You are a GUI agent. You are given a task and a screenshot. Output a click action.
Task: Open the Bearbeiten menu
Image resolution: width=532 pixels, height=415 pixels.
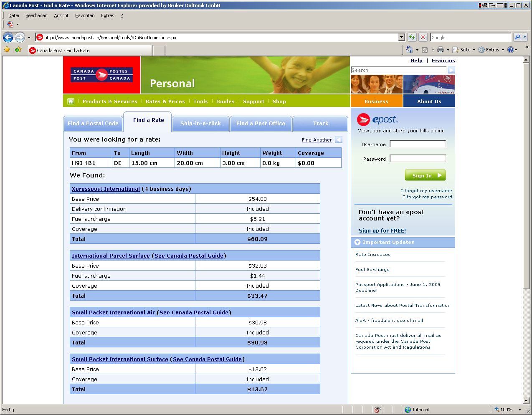coord(36,15)
